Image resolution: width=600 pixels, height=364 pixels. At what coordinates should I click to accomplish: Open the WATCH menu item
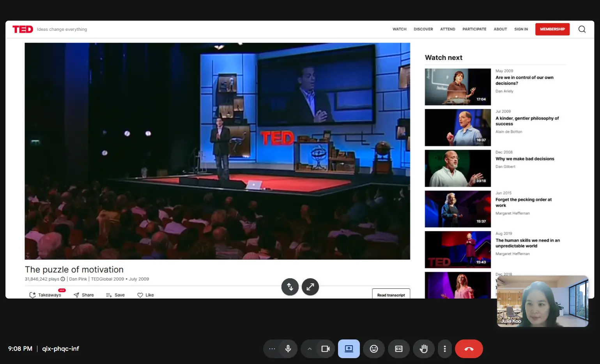(x=399, y=29)
